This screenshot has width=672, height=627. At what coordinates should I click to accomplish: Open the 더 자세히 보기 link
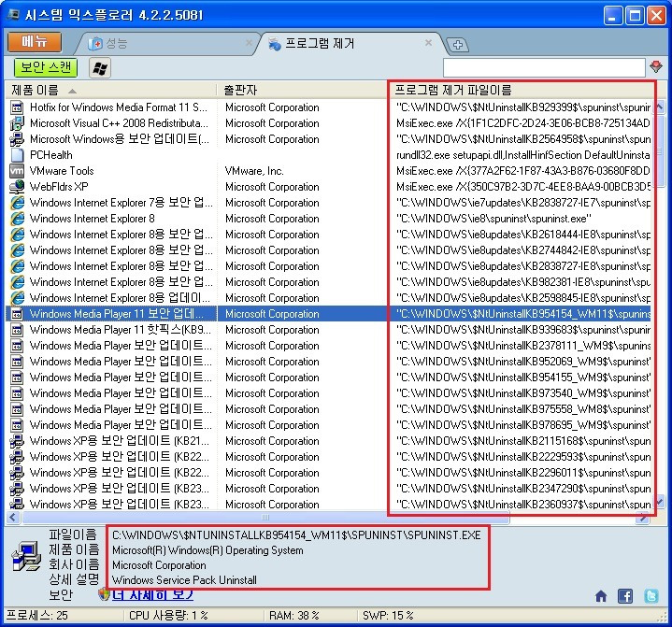pyautogui.click(x=152, y=595)
